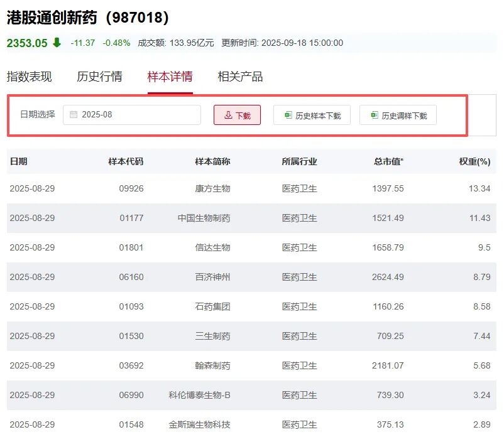Click weight value 7.44
The image size is (504, 437).
pos(482,336)
